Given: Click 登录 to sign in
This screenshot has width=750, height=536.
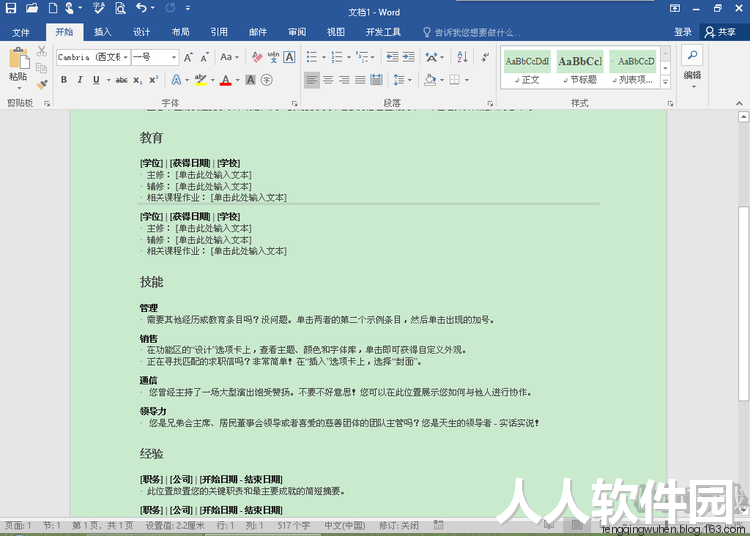Looking at the screenshot, I should click(683, 32).
